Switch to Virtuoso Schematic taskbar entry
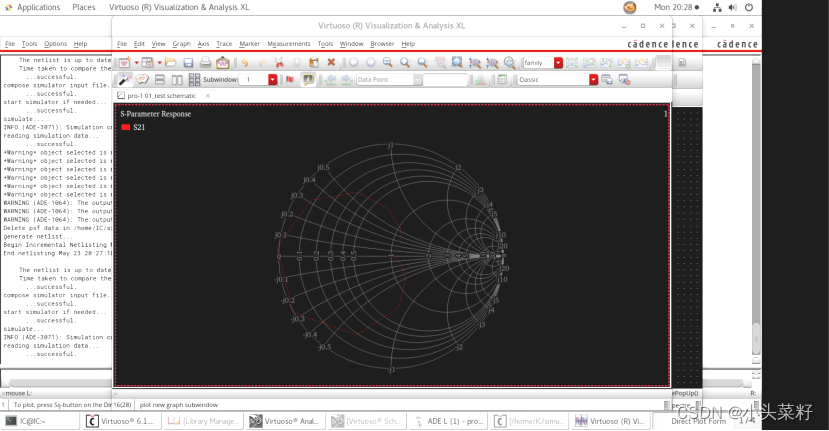The image size is (829, 431). 366,421
